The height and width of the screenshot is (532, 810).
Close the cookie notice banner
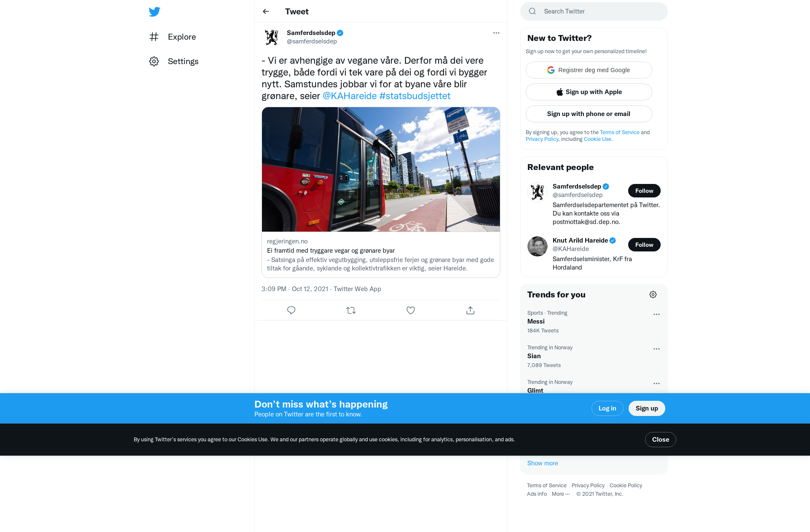(x=660, y=440)
